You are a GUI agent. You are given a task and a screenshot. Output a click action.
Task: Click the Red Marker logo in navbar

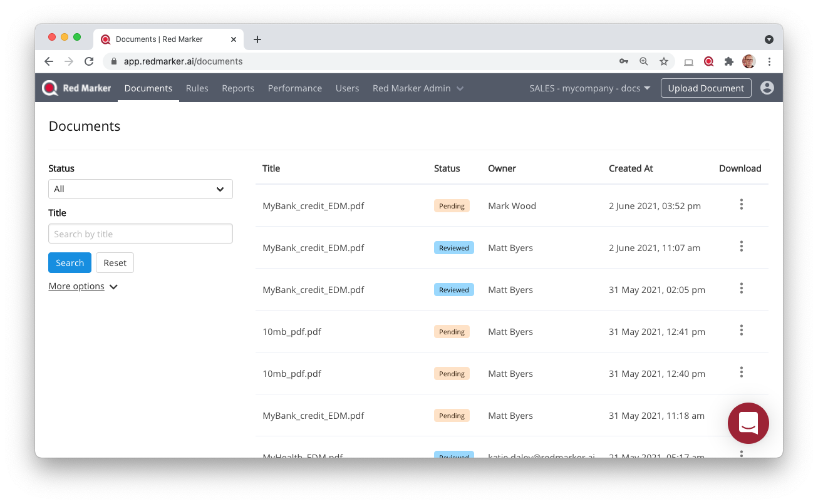click(x=76, y=88)
